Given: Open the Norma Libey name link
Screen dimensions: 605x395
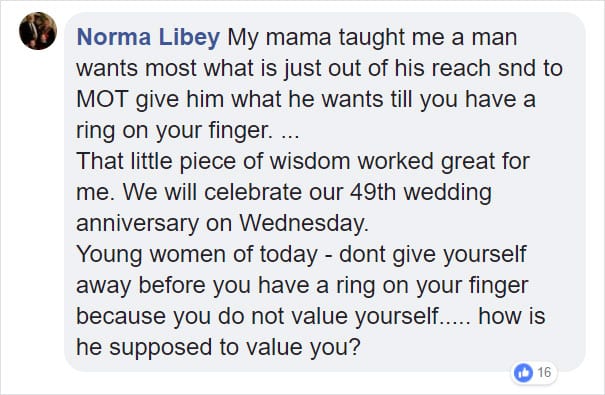Looking at the screenshot, I should [x=148, y=37].
